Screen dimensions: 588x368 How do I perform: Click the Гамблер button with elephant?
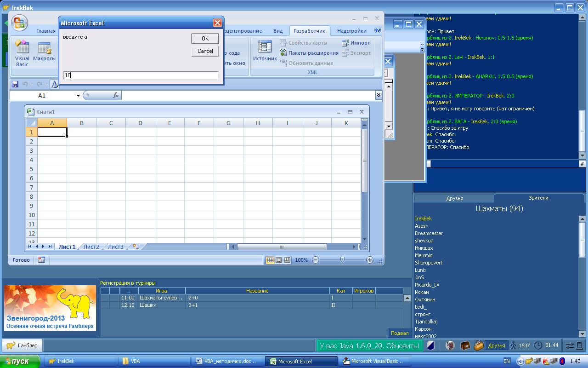coord(22,345)
